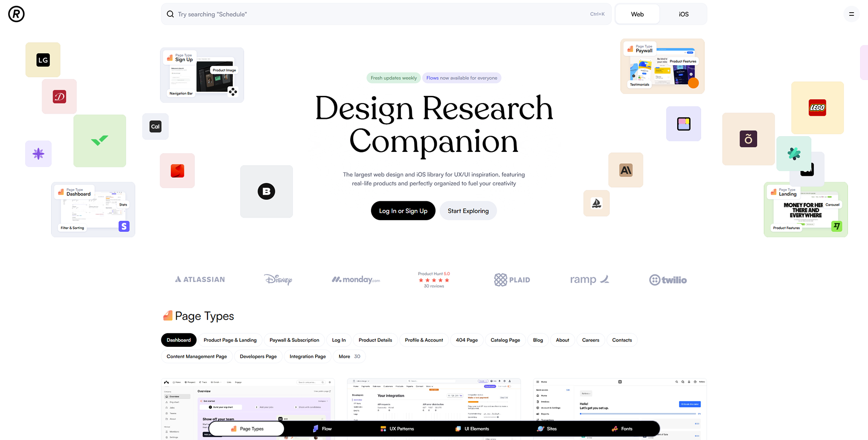Select the Blog chip
The height and width of the screenshot is (440, 868).
pyautogui.click(x=538, y=340)
